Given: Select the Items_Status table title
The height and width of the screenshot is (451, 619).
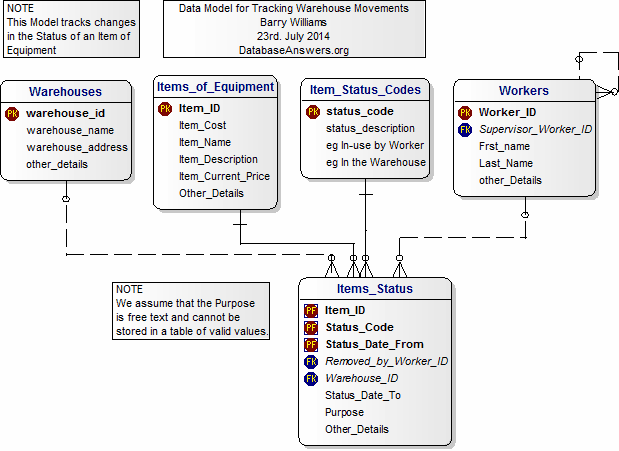Looking at the screenshot, I should click(x=375, y=289).
